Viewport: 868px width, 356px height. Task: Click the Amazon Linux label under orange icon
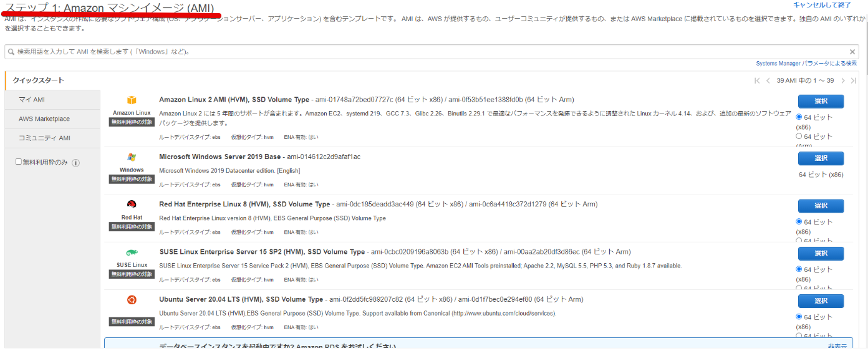pos(132,113)
